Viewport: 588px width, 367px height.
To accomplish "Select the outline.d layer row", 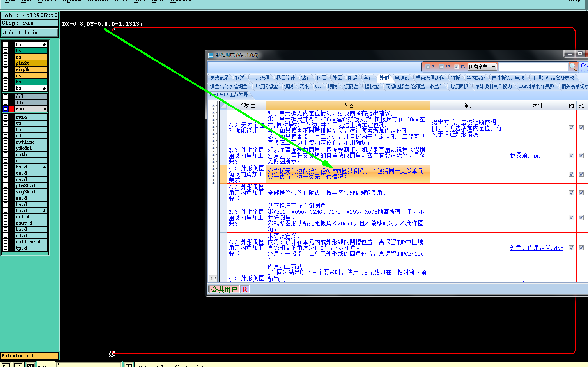I will pos(31,242).
